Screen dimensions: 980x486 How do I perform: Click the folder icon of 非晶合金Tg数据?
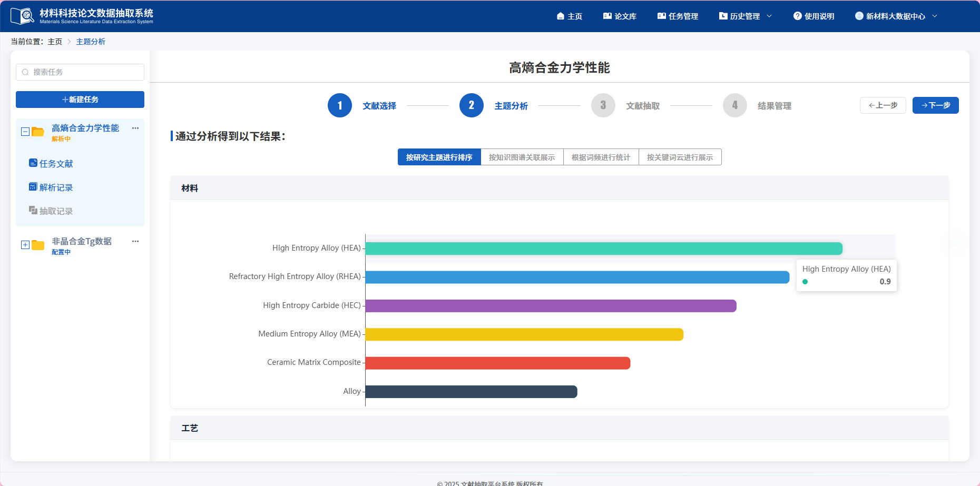(x=37, y=245)
